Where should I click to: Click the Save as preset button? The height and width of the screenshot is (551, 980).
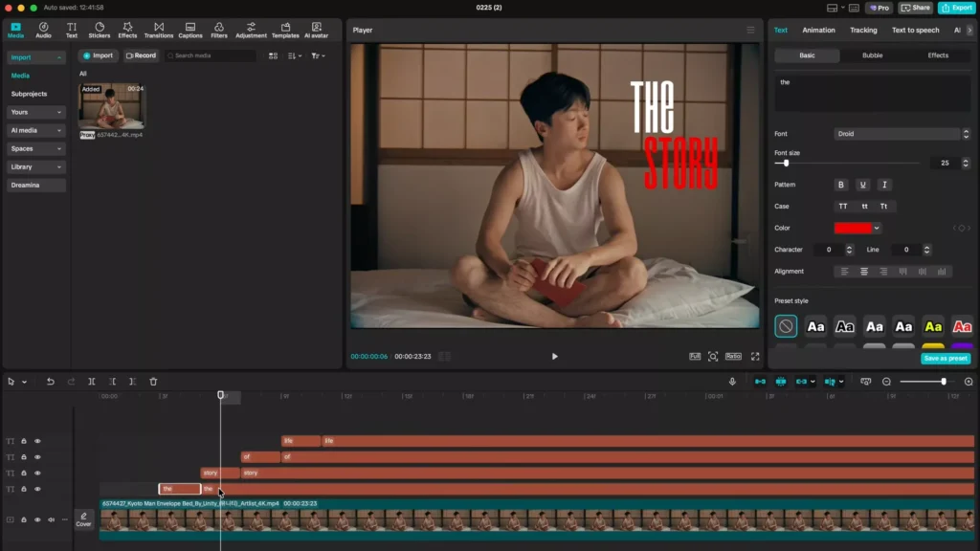tap(946, 358)
